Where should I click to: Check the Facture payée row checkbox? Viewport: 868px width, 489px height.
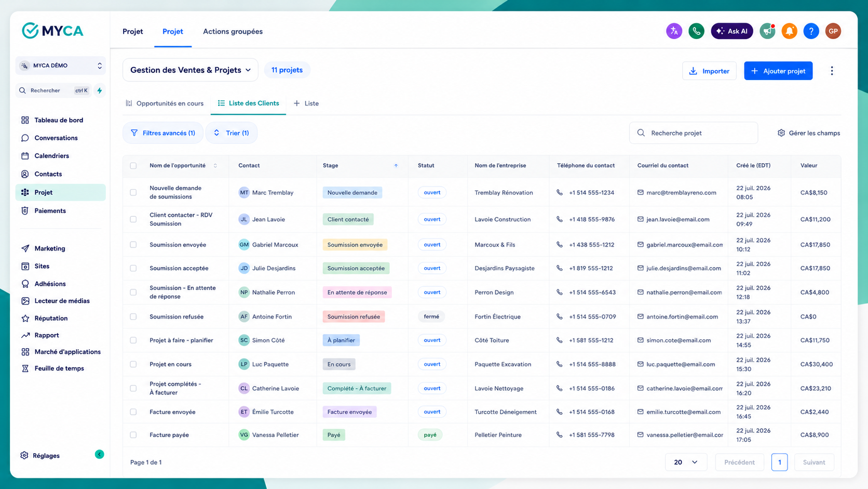(133, 435)
